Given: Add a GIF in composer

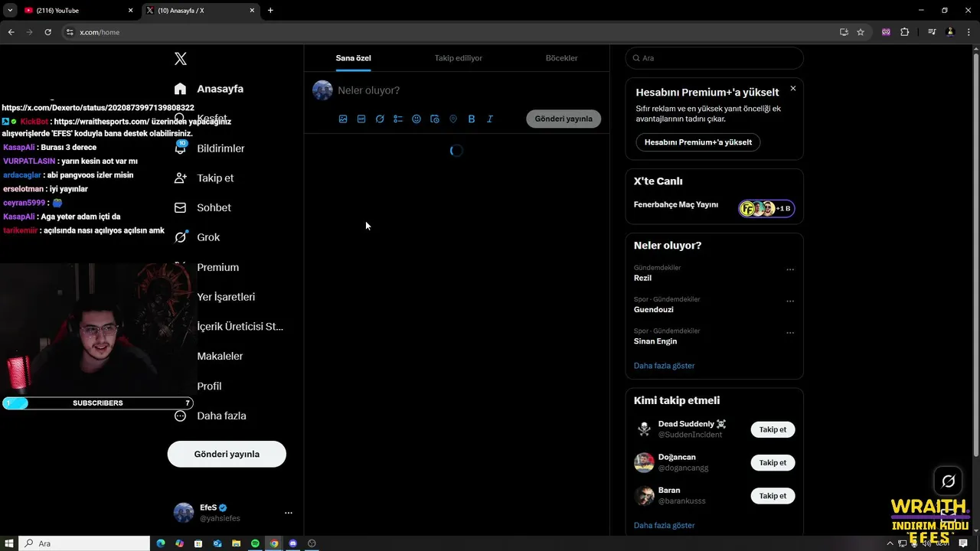Looking at the screenshot, I should [x=361, y=119].
